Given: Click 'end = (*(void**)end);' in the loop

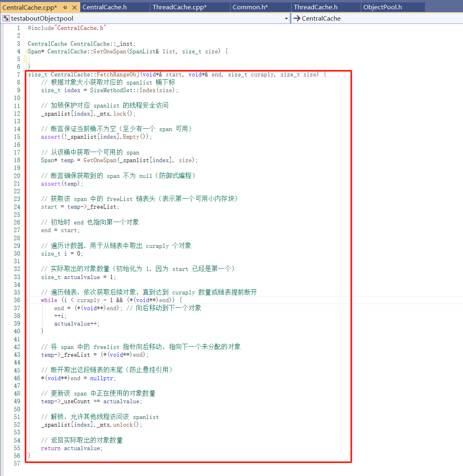Looking at the screenshot, I should click(x=88, y=309).
